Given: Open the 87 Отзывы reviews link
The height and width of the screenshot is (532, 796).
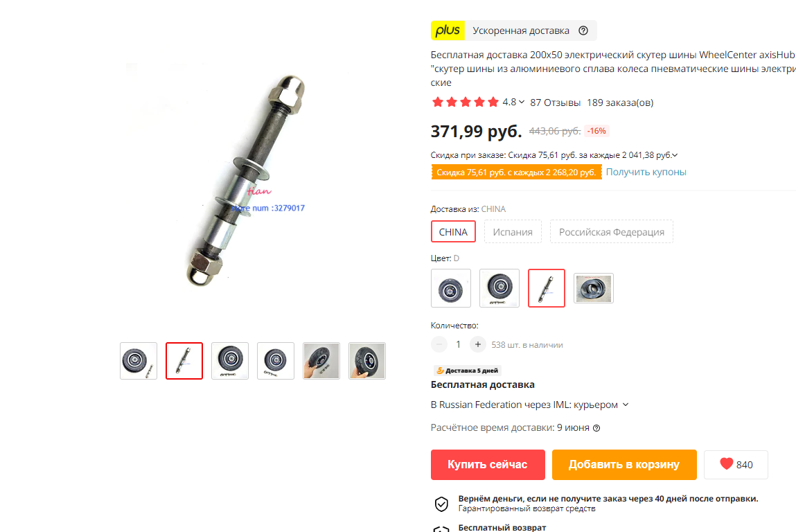Looking at the screenshot, I should click(x=555, y=103).
